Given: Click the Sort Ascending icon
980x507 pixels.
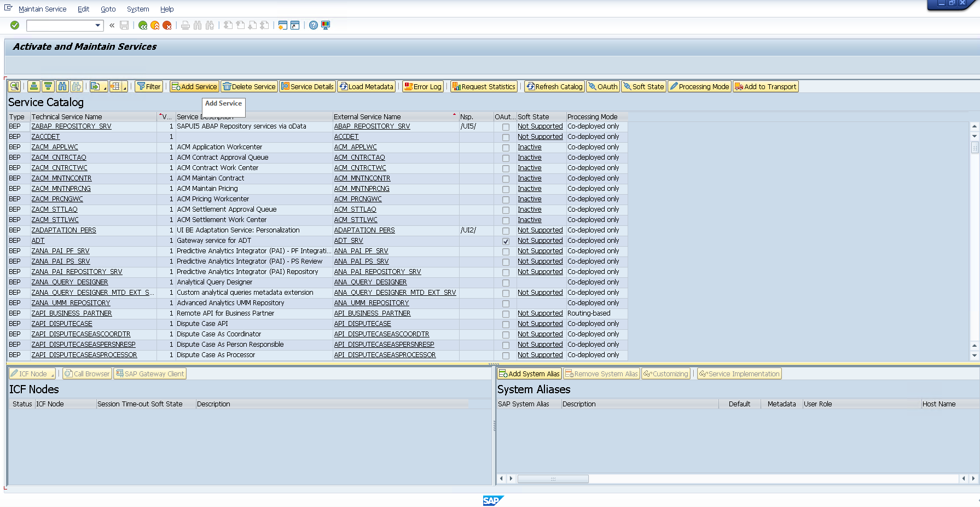Looking at the screenshot, I should coord(34,86).
